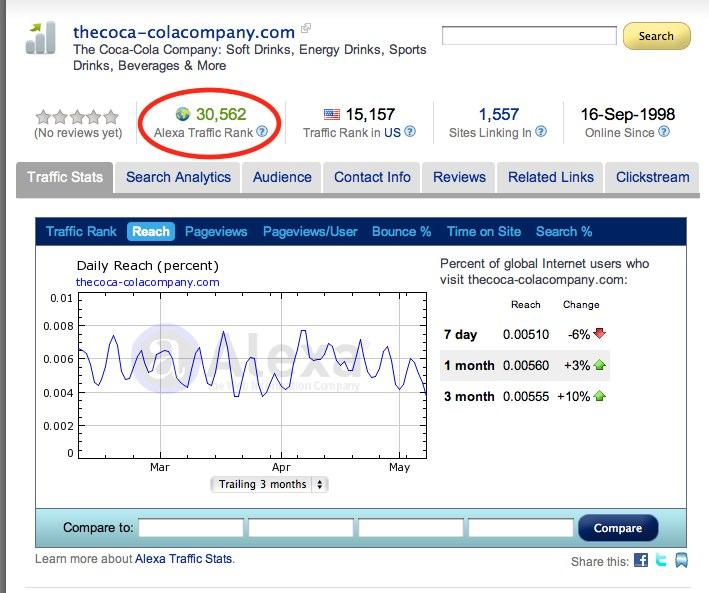
Task: Click the green up arrow for 1 month change
Action: [x=600, y=365]
